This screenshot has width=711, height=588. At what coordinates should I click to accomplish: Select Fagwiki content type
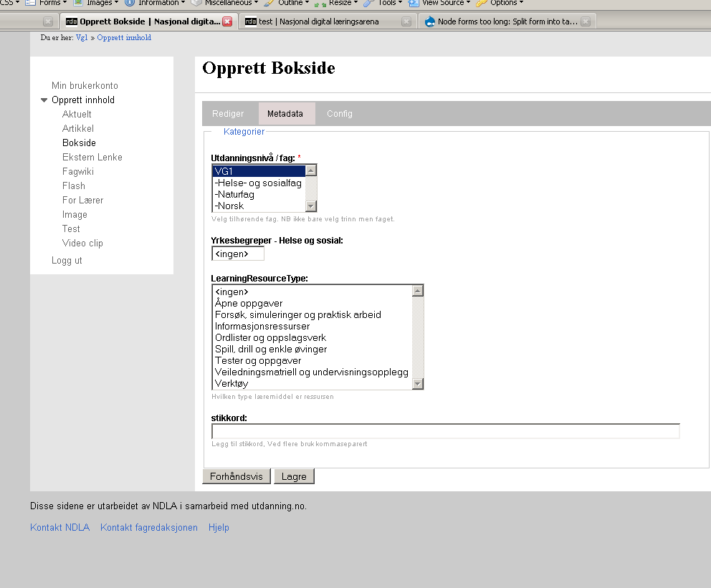tap(78, 172)
